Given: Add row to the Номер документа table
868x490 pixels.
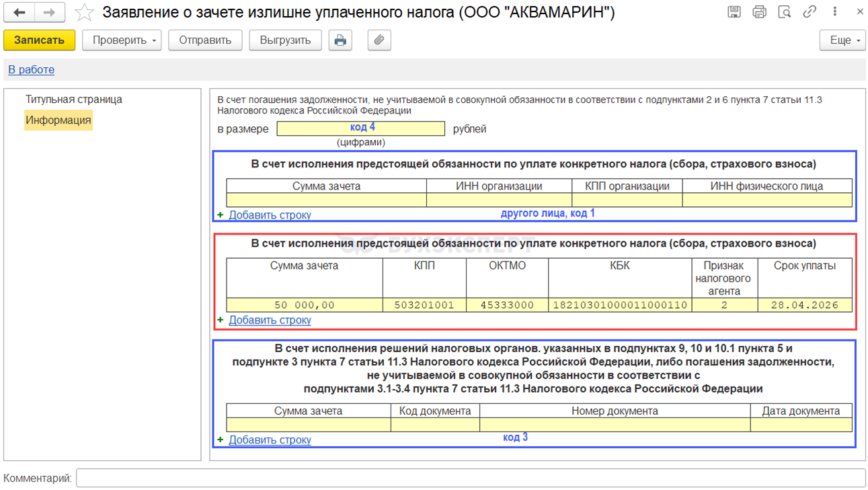Looking at the screenshot, I should [x=270, y=440].
